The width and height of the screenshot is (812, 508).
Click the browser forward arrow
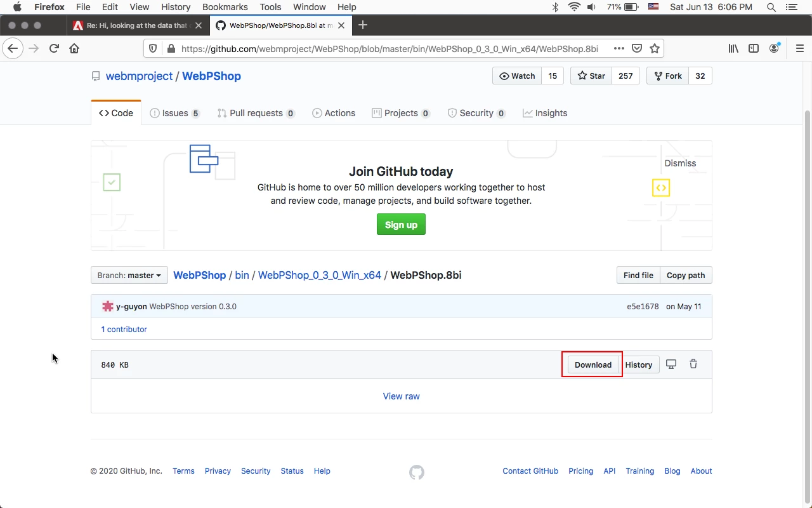click(34, 48)
